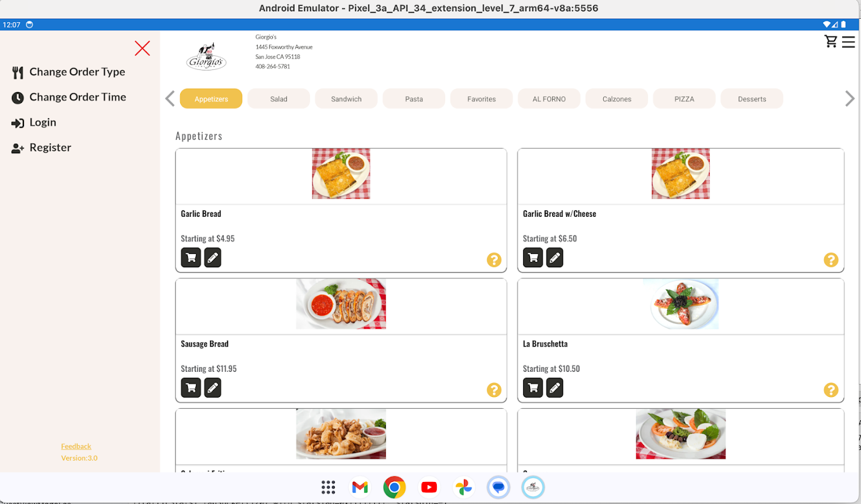Open Change Order Type option
861x504 pixels.
click(x=69, y=72)
